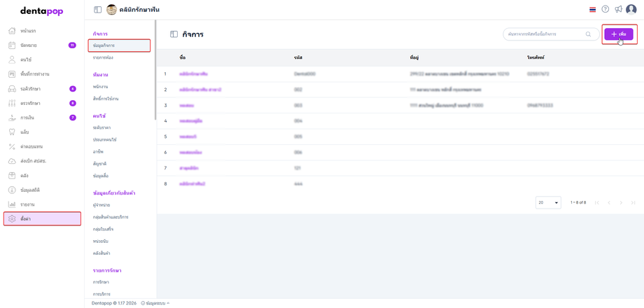The width and height of the screenshot is (644, 308).
Task: Open รอคิวรักษา waiting queue icon
Action: tap(12, 89)
